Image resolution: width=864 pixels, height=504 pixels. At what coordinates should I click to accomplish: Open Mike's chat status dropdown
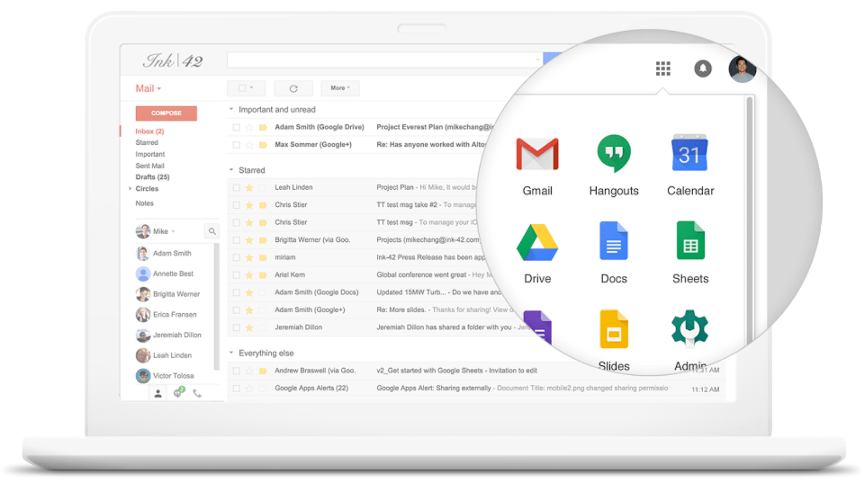pyautogui.click(x=173, y=232)
